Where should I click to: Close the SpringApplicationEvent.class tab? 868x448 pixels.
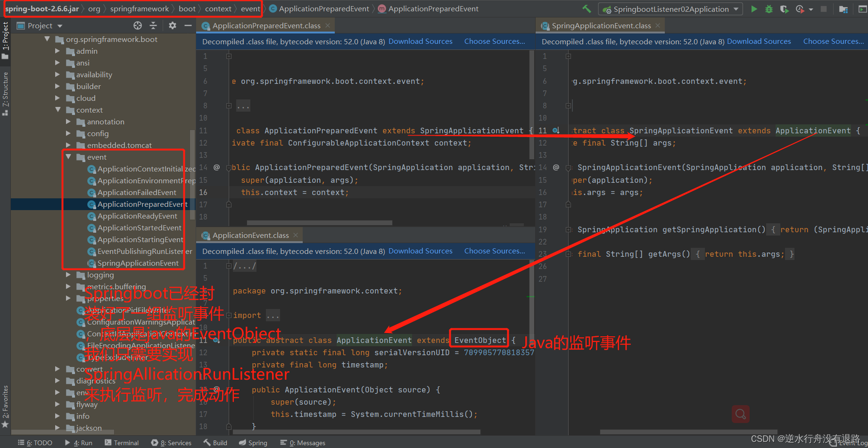658,25
